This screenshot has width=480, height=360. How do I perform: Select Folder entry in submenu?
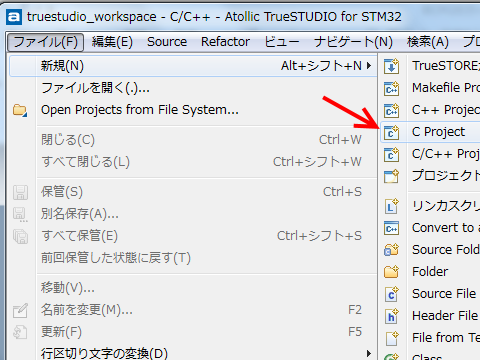(430, 272)
